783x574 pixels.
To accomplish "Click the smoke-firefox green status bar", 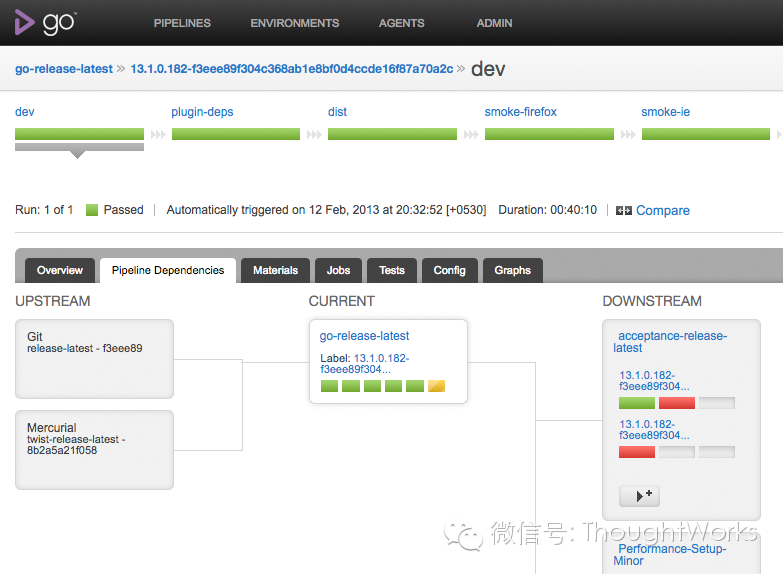I will [x=549, y=134].
